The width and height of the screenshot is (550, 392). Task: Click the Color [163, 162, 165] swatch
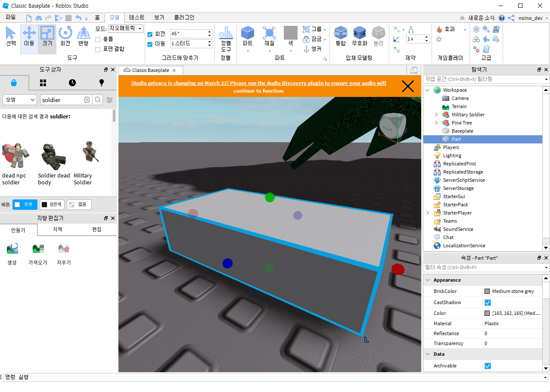tap(487, 313)
